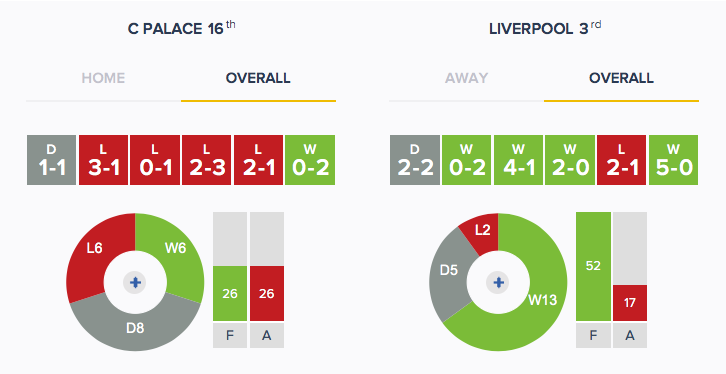Open C Palace 1-1 draw result
Viewport: 726px width, 374px height.
pos(51,160)
